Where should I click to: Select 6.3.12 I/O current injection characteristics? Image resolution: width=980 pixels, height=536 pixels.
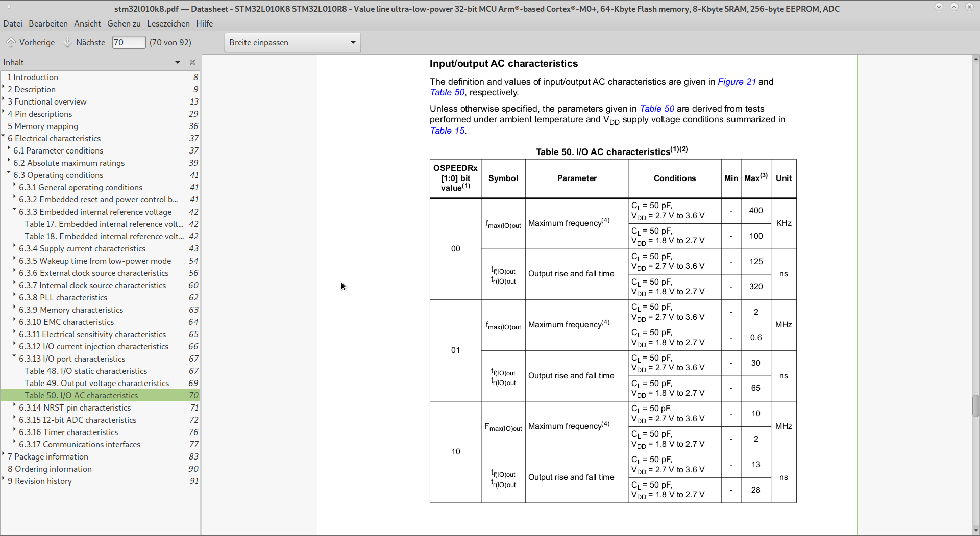tap(100, 346)
